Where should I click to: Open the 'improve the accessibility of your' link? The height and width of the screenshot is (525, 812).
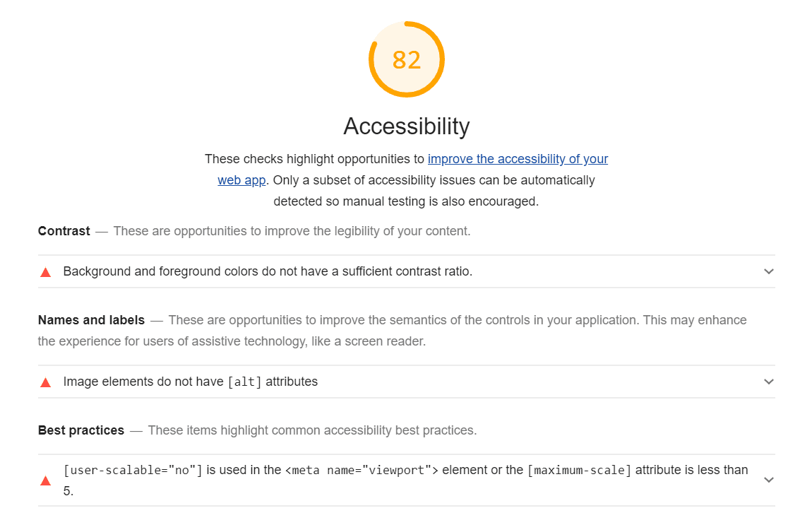coord(518,159)
